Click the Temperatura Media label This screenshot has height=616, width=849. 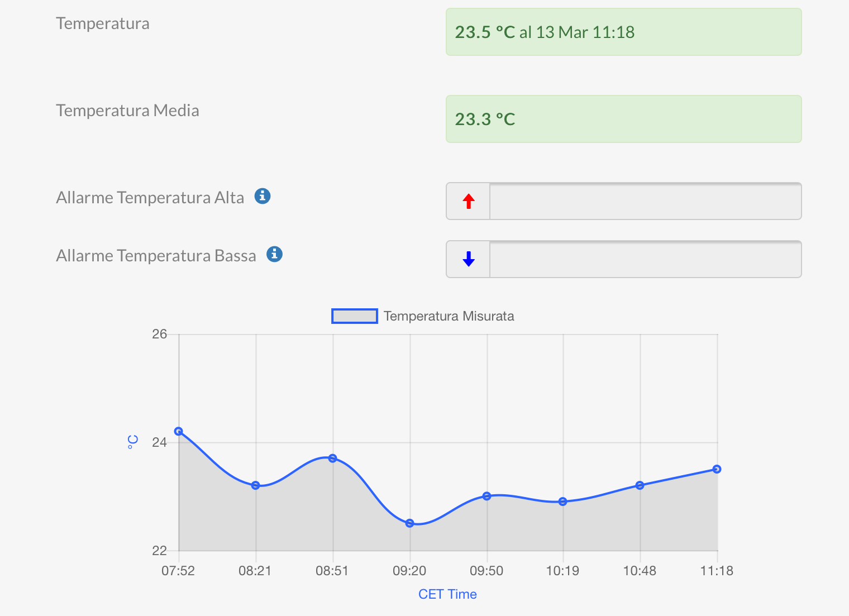(127, 111)
